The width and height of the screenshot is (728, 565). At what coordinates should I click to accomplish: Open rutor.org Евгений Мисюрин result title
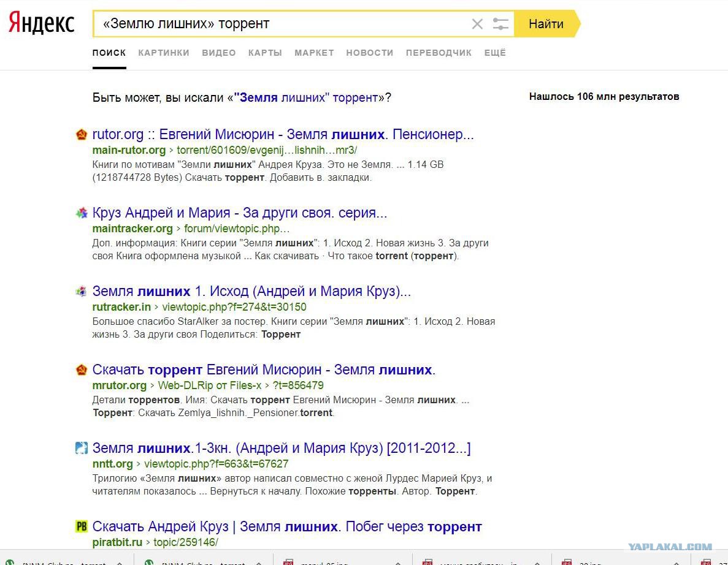click(x=283, y=135)
